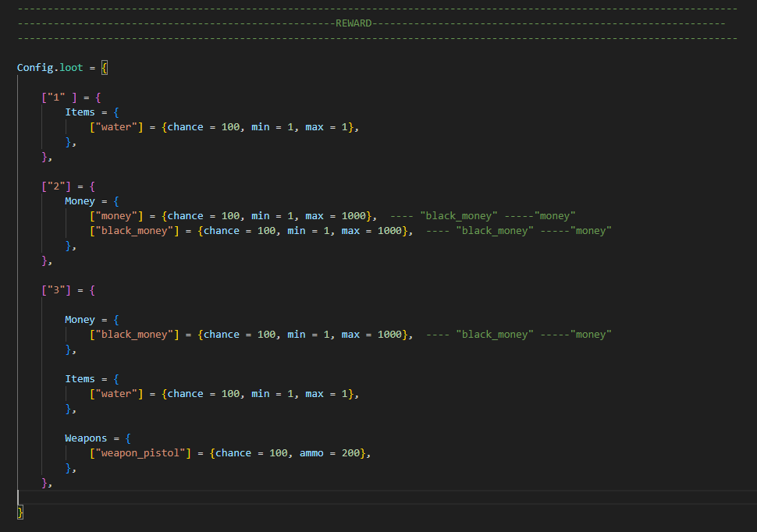Image resolution: width=757 pixels, height=532 pixels.
Task: Click chance on block ["1"] water line
Action: [x=186, y=127]
